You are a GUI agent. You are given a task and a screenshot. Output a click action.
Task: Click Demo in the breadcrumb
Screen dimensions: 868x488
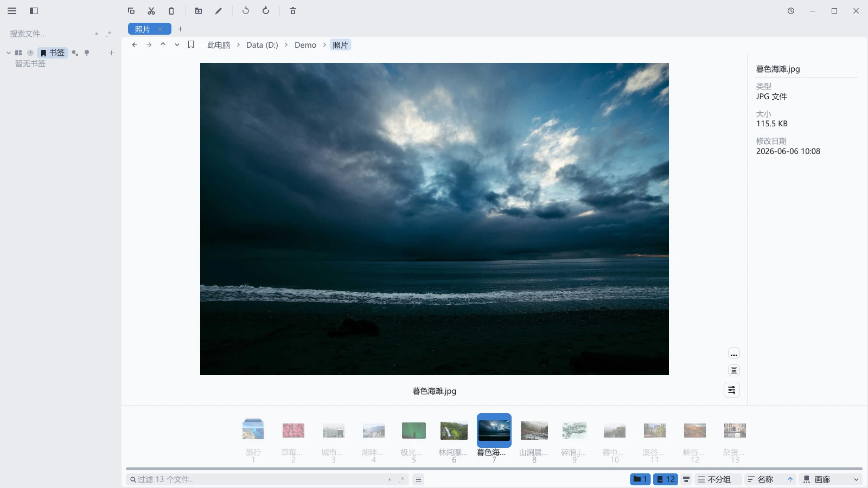[x=305, y=45]
